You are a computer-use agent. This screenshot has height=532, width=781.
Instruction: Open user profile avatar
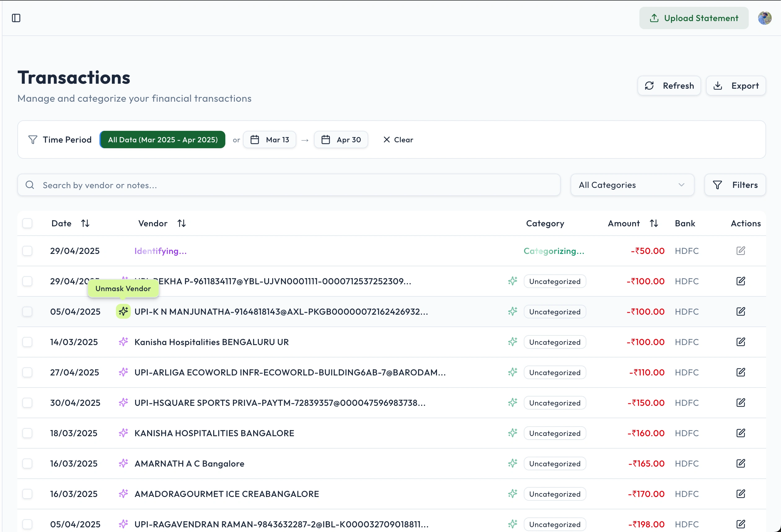click(x=765, y=18)
